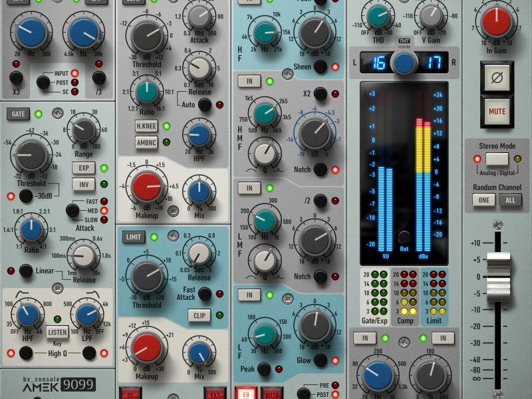This screenshot has height=399, width=532.
Task: Click the V Gain knob
Action: tap(430, 15)
